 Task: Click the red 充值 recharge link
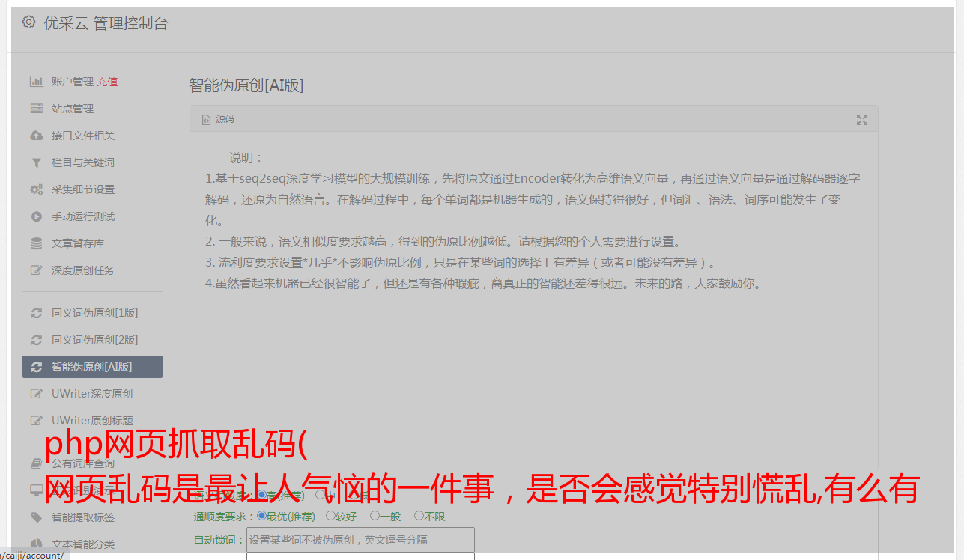107,82
